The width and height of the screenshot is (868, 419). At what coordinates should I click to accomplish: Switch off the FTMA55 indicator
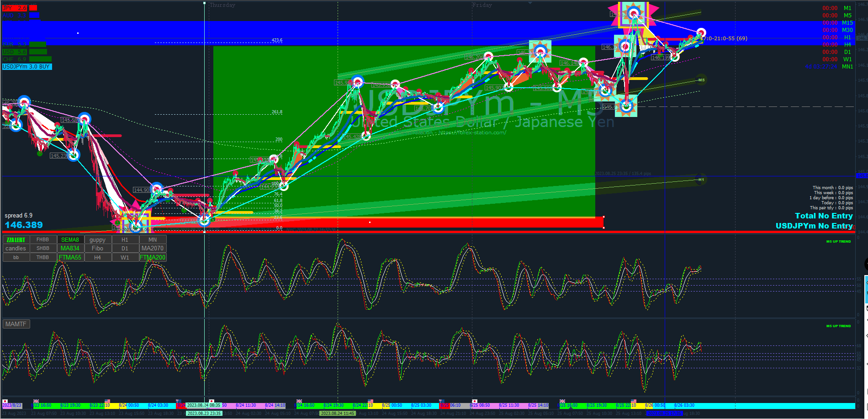(x=70, y=258)
